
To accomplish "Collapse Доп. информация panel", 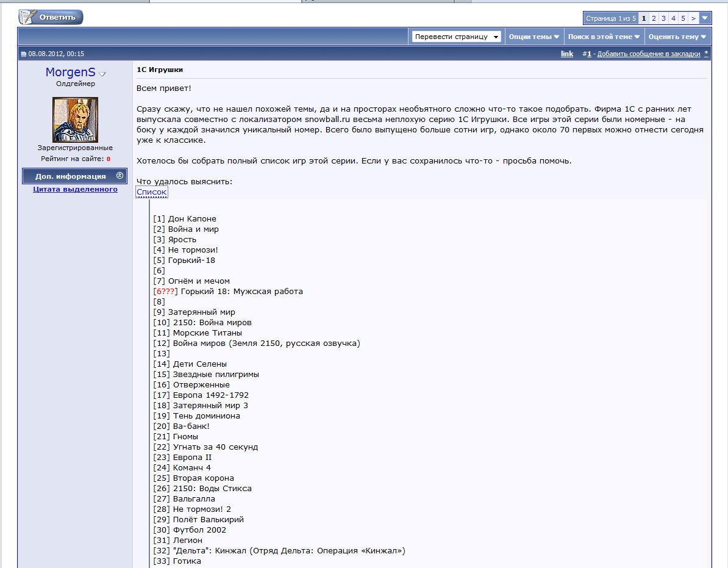I will pyautogui.click(x=75, y=176).
